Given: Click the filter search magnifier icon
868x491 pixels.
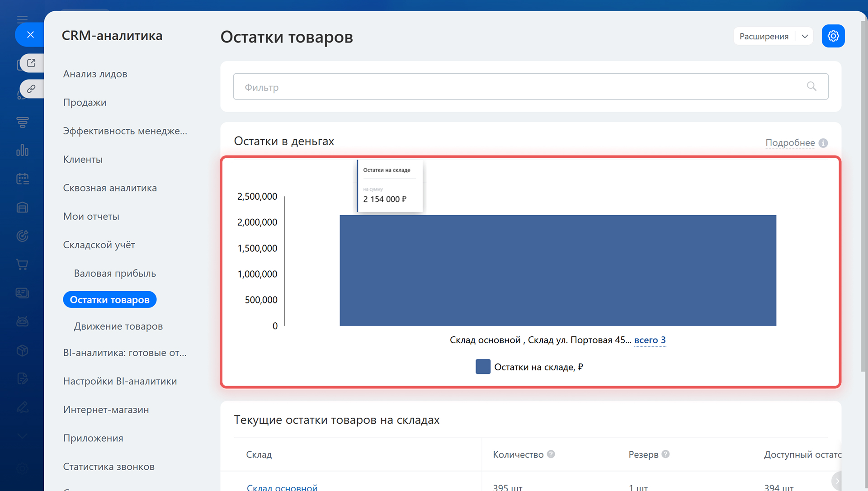Looking at the screenshot, I should (x=811, y=86).
